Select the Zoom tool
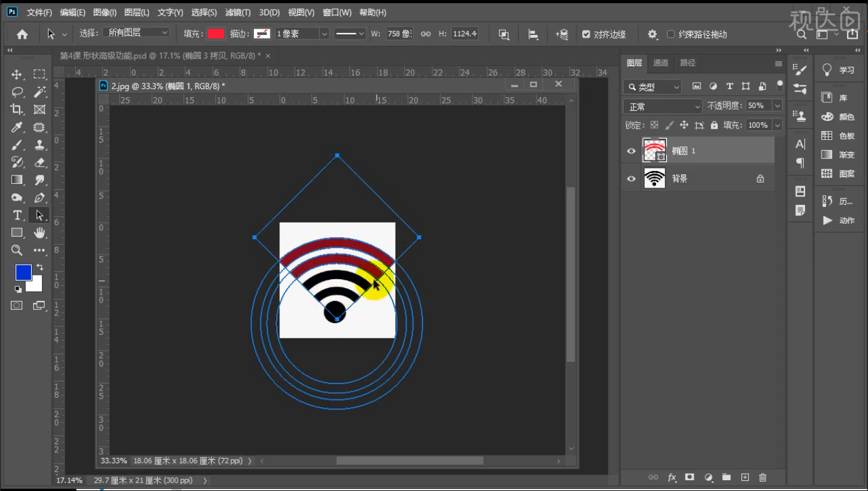Screen dimensions: 868x491 coord(17,251)
